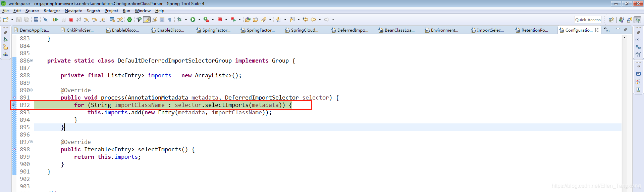Open the Project menu
This screenshot has height=192, width=644.
click(x=111, y=11)
